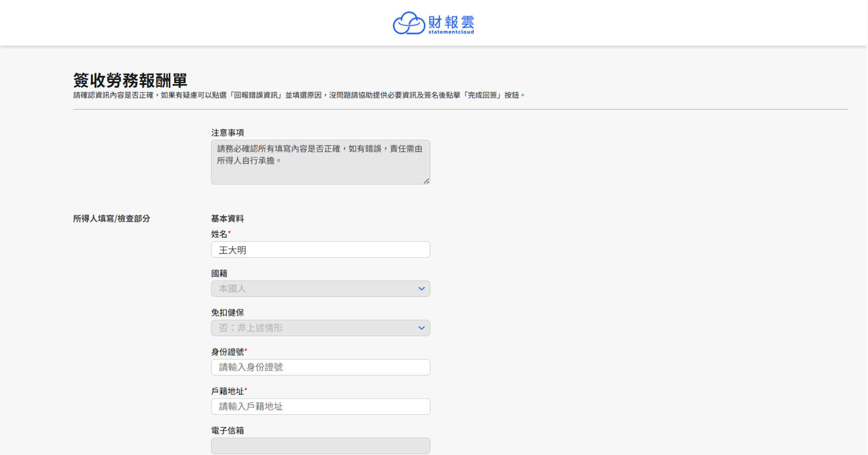This screenshot has width=868, height=455.
Task: Click the 國籍 field label
Action: coord(219,273)
